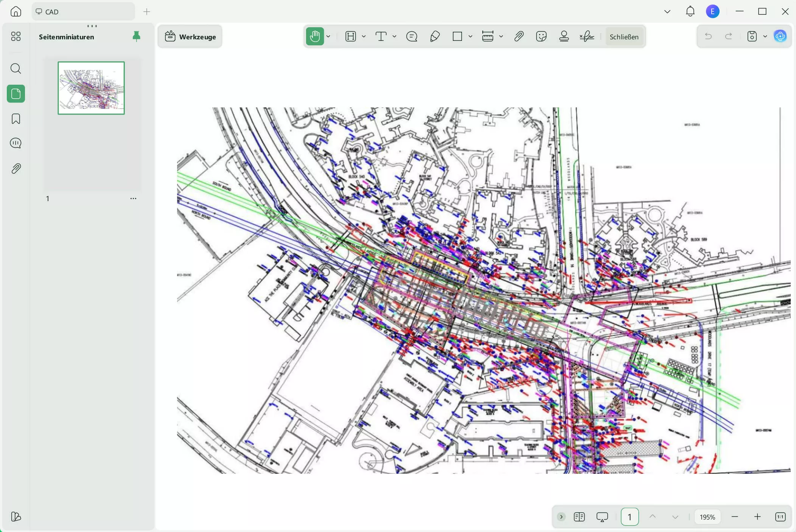Select the Text tool
Viewport: 796px width, 532px height.
point(381,36)
